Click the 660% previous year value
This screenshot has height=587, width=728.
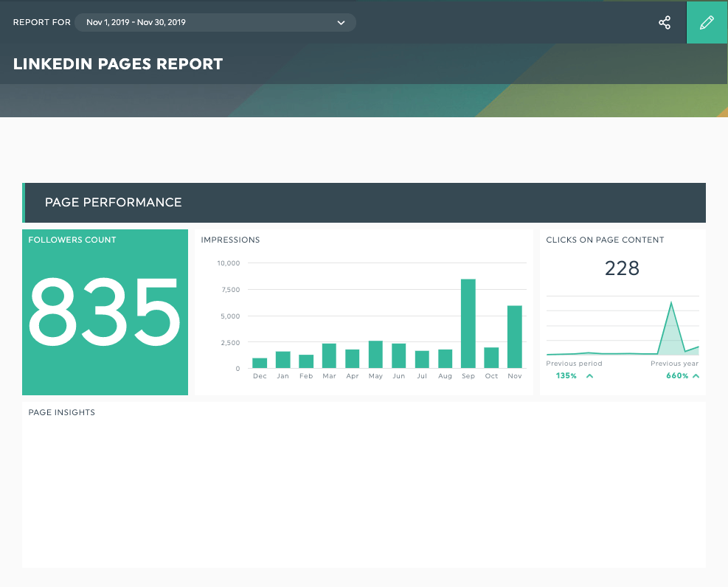click(677, 376)
